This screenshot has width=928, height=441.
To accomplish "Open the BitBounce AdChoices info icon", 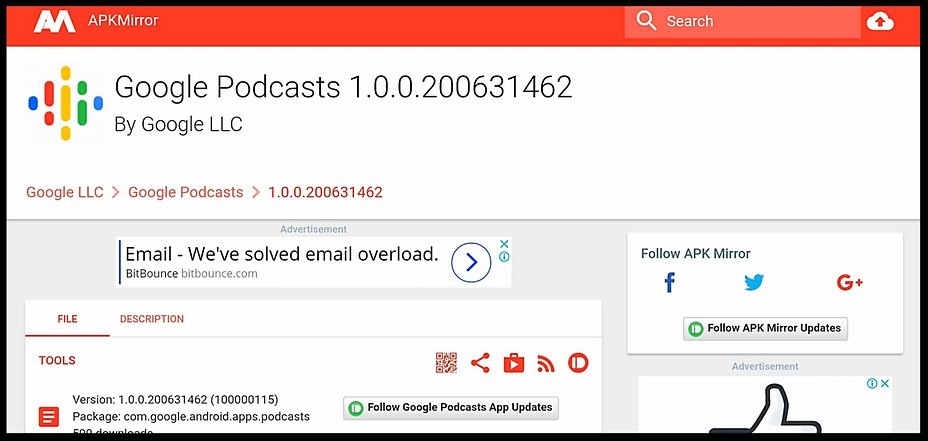I will click(504, 257).
